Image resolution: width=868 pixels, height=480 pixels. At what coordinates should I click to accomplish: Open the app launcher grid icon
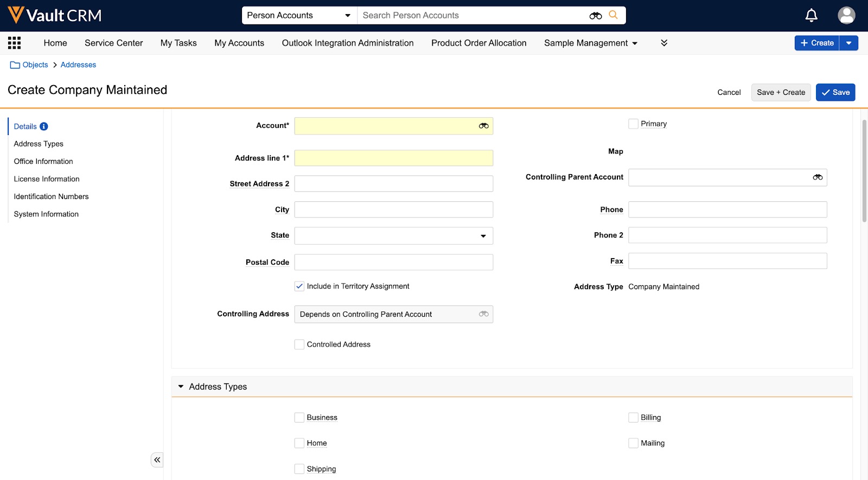point(15,43)
